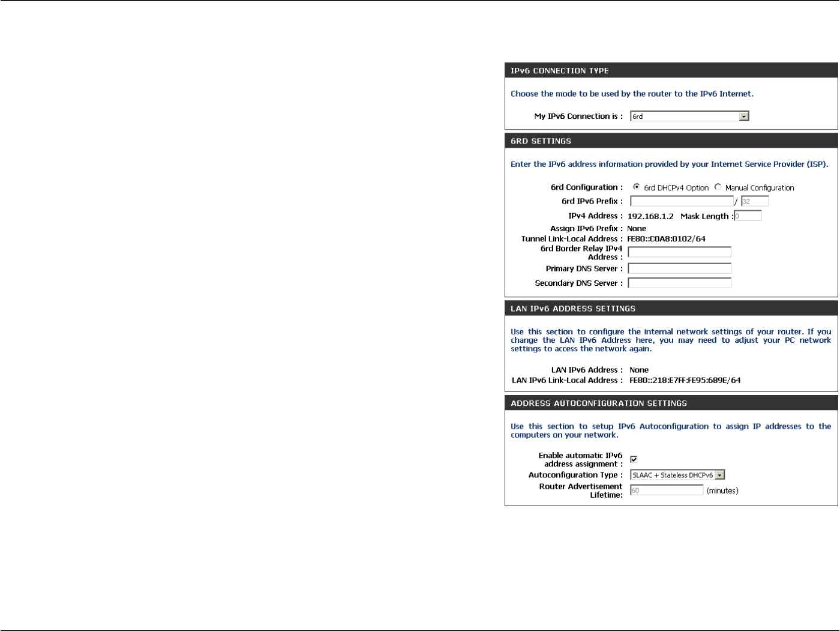
Task: Toggle Enable automatic IPv6 address assignment checkbox
Action: click(x=634, y=459)
